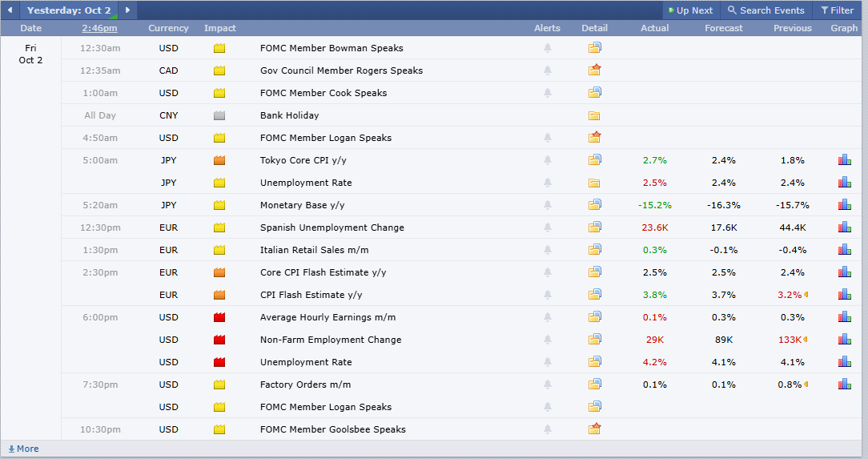Image resolution: width=868 pixels, height=459 pixels.
Task: Set alert bell for Italian Retail Sales m/m
Action: pyautogui.click(x=548, y=250)
